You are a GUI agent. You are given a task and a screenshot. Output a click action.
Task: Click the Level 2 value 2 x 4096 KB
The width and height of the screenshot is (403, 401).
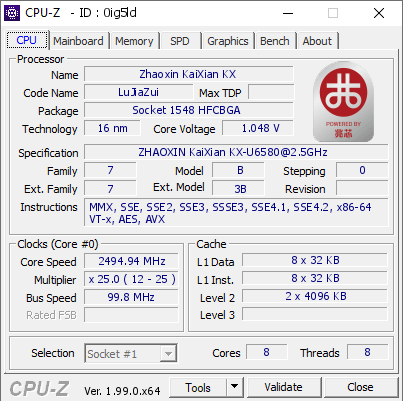click(315, 296)
